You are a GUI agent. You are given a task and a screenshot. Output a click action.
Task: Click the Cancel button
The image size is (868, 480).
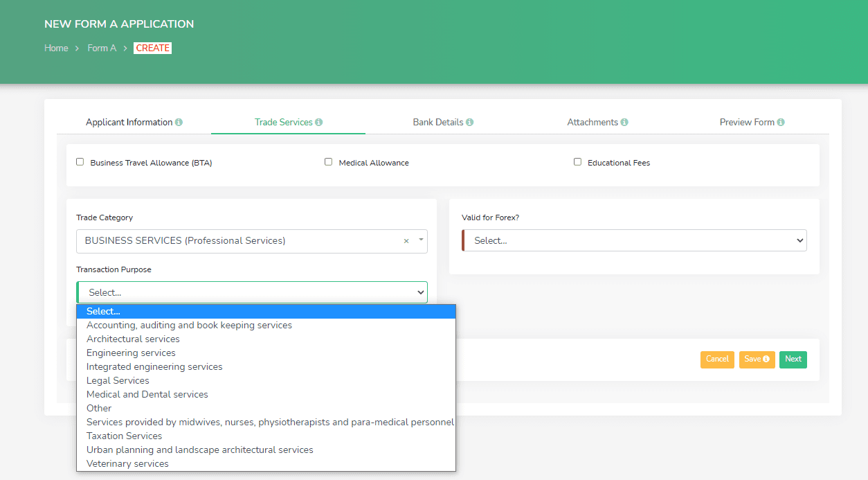pyautogui.click(x=717, y=359)
